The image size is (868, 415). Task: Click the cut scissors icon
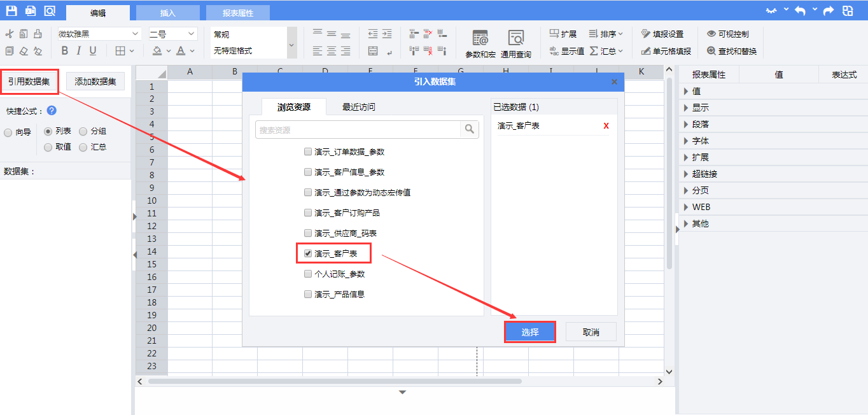9,34
